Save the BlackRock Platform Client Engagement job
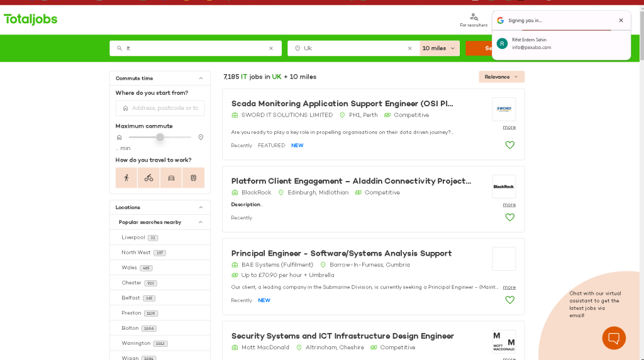This screenshot has height=360, width=644. (x=509, y=217)
